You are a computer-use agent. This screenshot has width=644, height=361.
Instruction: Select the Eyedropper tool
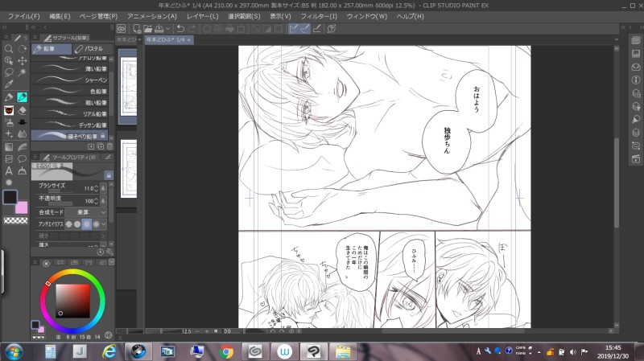[x=9, y=84]
